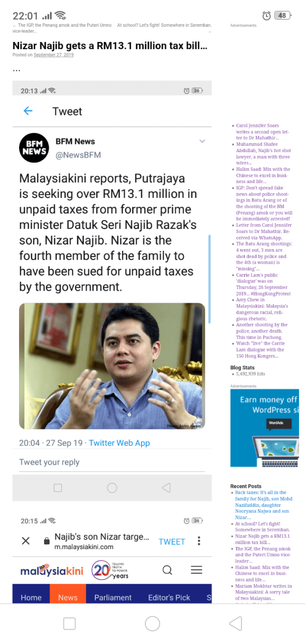Open the BFM News profile avatar
The height and width of the screenshot is (644, 305).
pyautogui.click(x=34, y=148)
